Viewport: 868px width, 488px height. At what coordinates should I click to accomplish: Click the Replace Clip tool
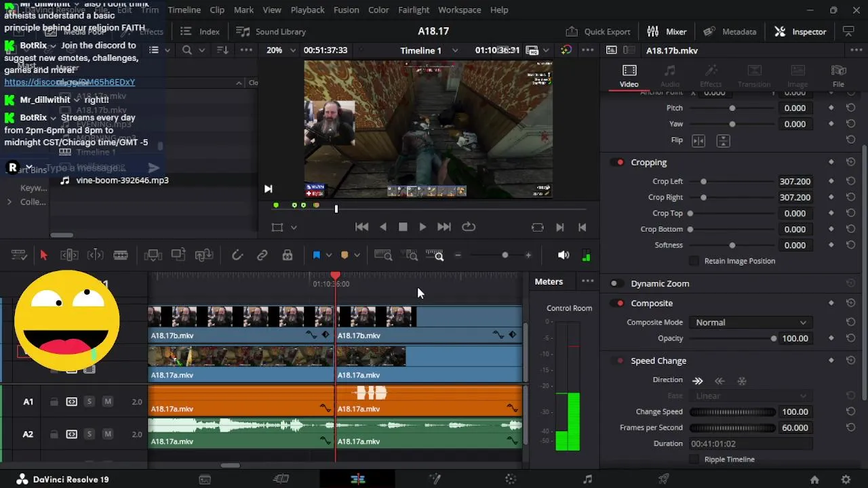point(204,255)
